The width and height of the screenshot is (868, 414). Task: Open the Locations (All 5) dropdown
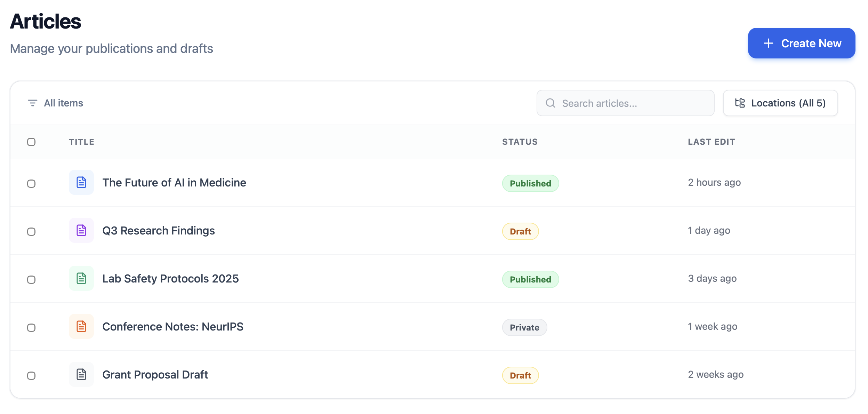780,103
